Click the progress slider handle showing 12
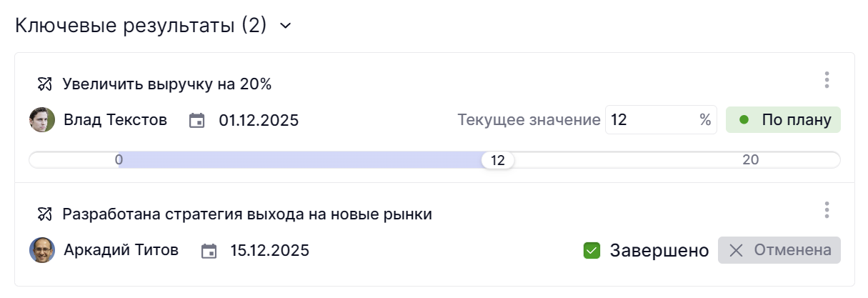 click(x=498, y=160)
